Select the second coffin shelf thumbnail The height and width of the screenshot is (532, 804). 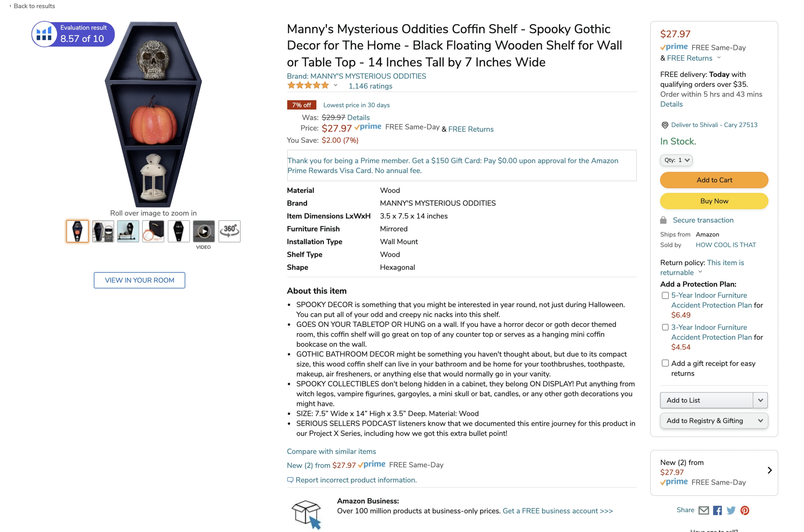pos(103,231)
